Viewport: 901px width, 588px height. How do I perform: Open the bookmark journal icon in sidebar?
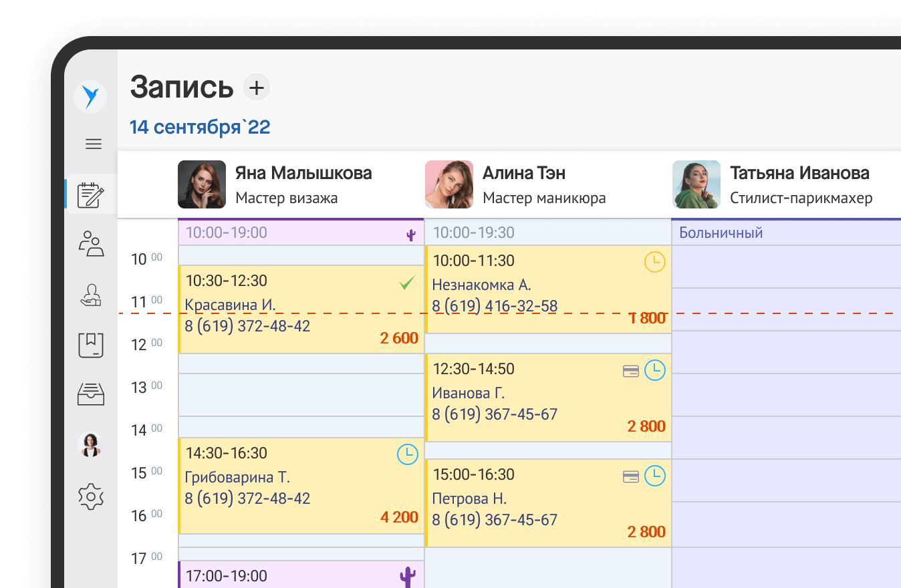pyautogui.click(x=92, y=345)
